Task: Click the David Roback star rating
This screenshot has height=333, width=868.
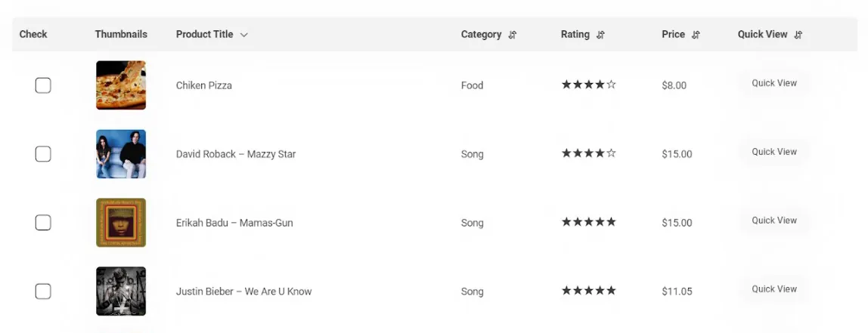Action: tap(588, 154)
